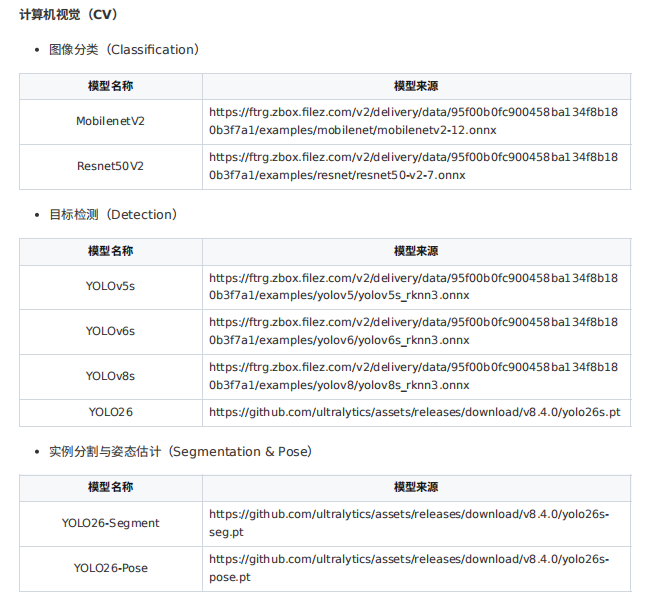Click the YOLO26-Segment model name cell
Viewport: 645px width, 600px height.
click(x=111, y=523)
